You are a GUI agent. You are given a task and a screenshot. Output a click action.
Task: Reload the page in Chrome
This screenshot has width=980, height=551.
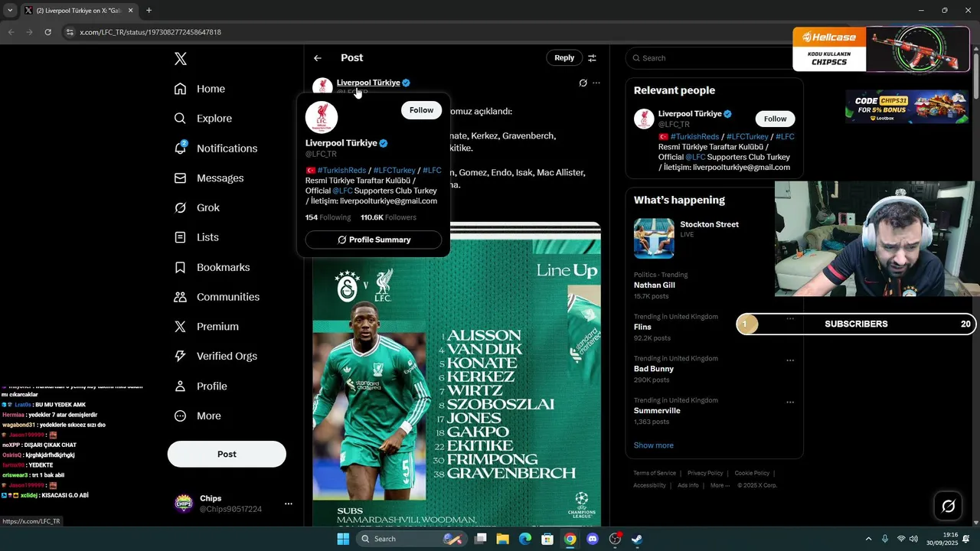click(48, 32)
